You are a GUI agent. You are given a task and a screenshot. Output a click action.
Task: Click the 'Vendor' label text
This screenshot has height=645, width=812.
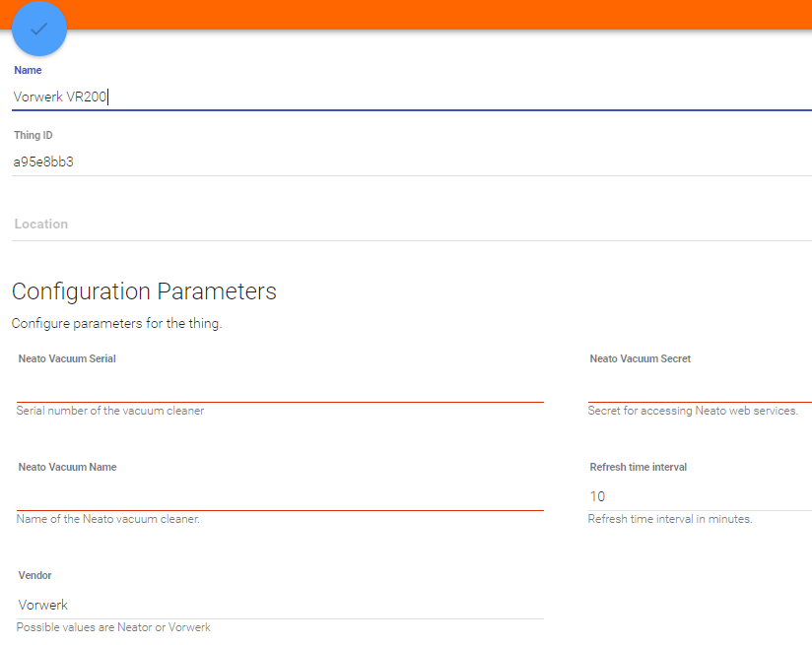[x=35, y=575]
